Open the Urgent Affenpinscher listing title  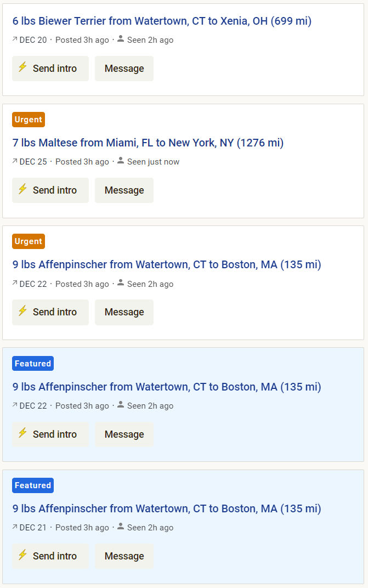pyautogui.click(x=167, y=265)
